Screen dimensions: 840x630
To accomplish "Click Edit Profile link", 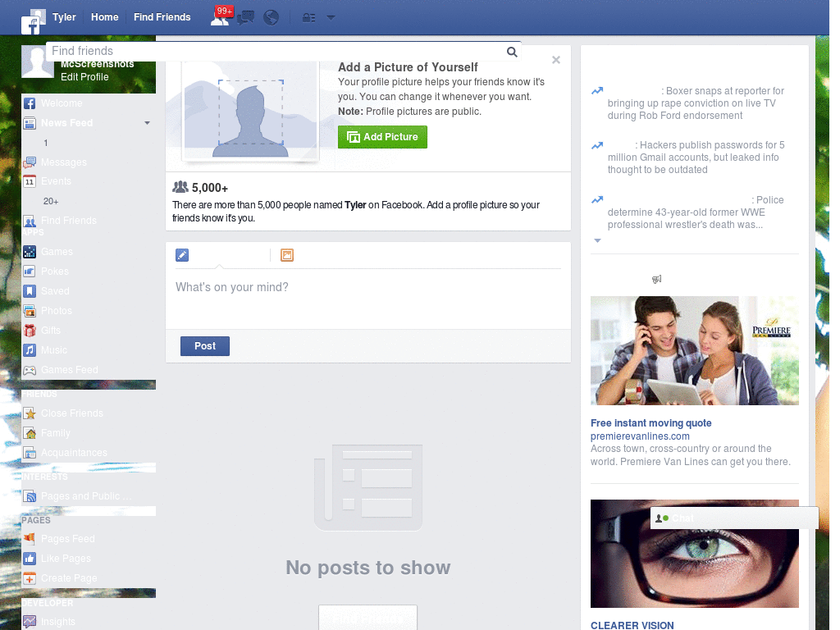I will [x=84, y=76].
